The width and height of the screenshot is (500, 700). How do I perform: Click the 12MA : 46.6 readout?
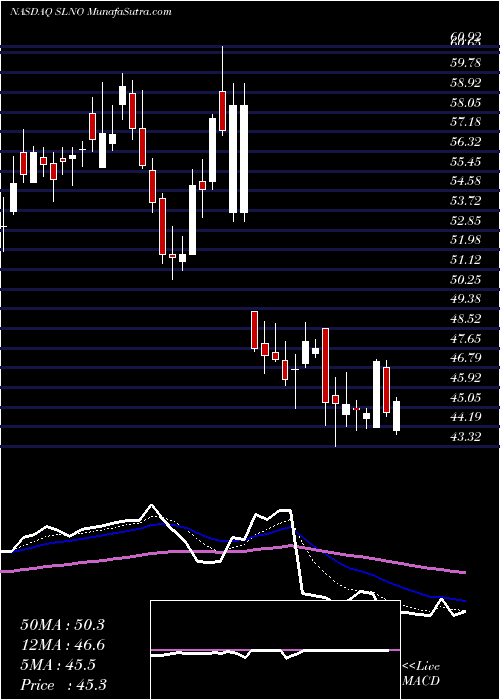click(62, 646)
